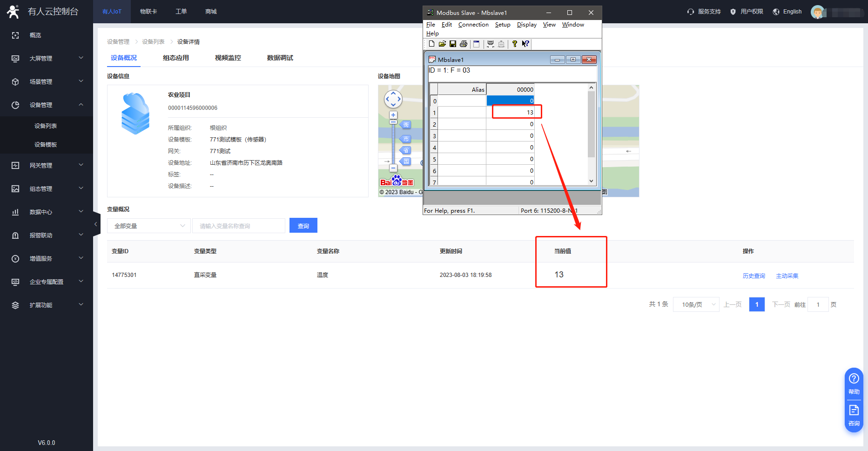This screenshot has width=868, height=451.
Task: Click the map zoom in plus button
Action: click(x=393, y=115)
